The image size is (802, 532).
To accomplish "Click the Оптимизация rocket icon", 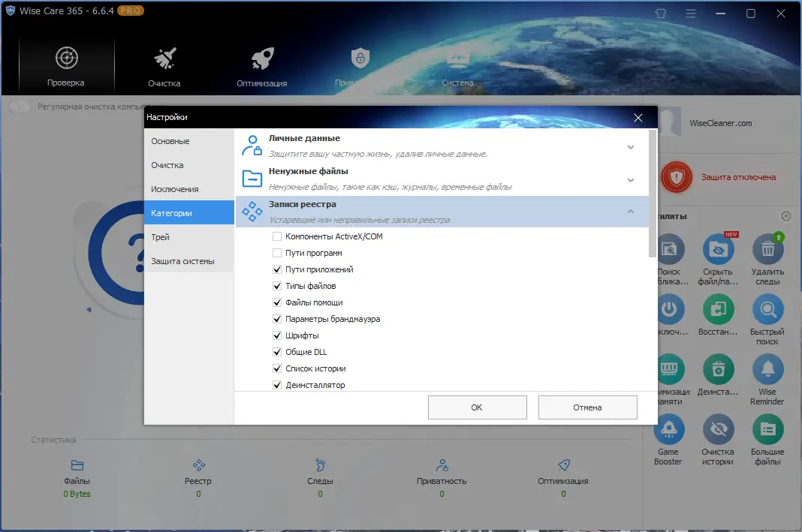I will coord(261,59).
